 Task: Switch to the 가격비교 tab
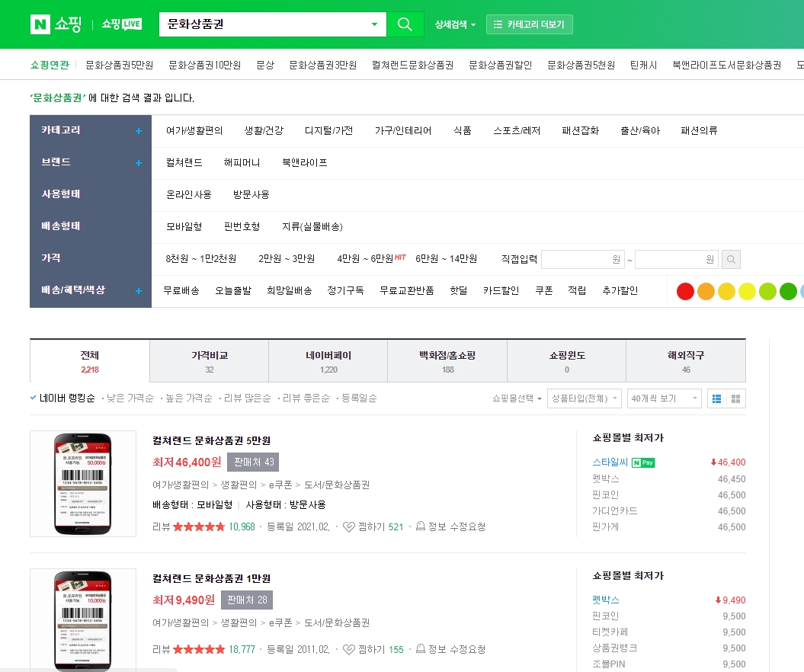[210, 361]
